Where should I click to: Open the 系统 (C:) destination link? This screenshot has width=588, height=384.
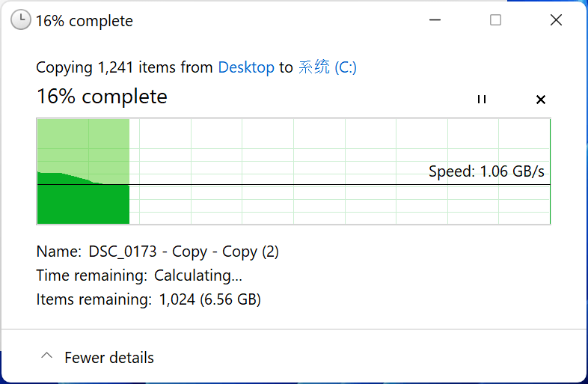[328, 67]
